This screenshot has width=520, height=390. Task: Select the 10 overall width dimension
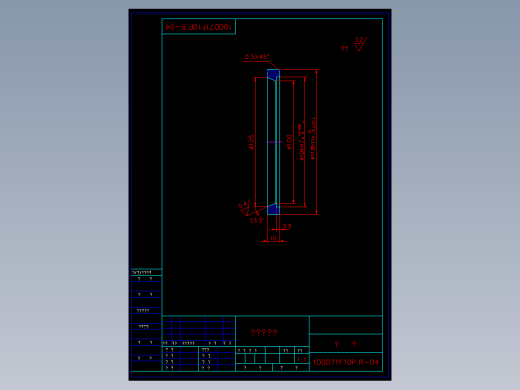click(273, 238)
